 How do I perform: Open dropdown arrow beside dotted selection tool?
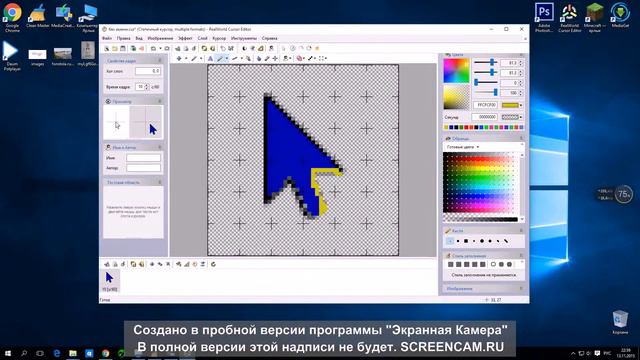click(x=326, y=58)
